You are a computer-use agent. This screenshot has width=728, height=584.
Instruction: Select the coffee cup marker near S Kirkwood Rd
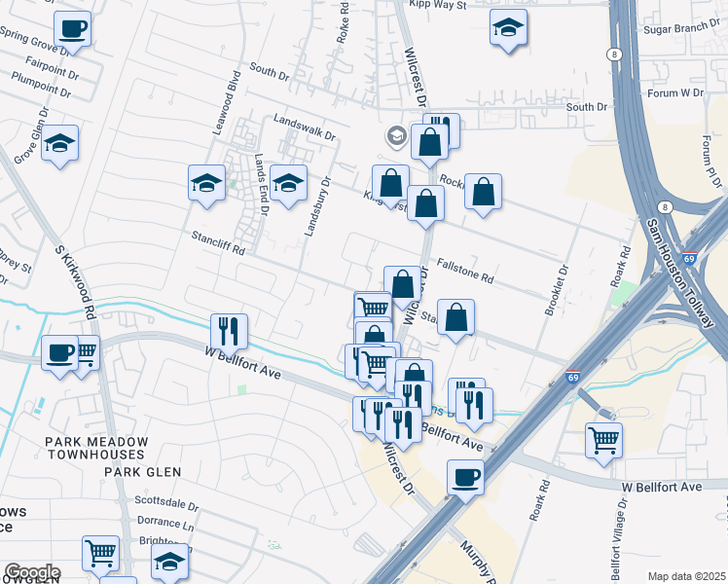click(x=60, y=351)
